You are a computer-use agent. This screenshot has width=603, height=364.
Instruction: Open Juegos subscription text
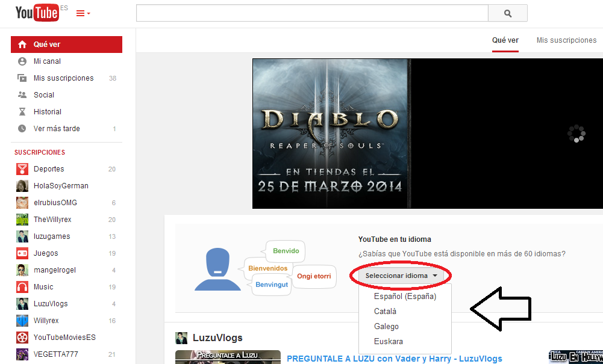click(46, 253)
